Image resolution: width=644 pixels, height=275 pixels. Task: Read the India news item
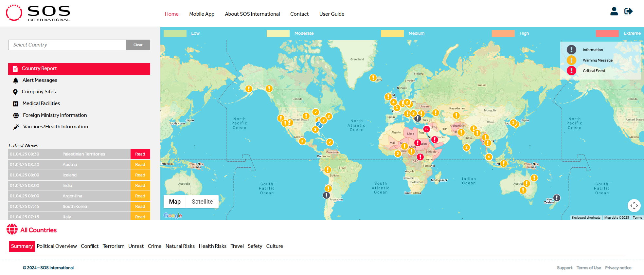point(140,186)
